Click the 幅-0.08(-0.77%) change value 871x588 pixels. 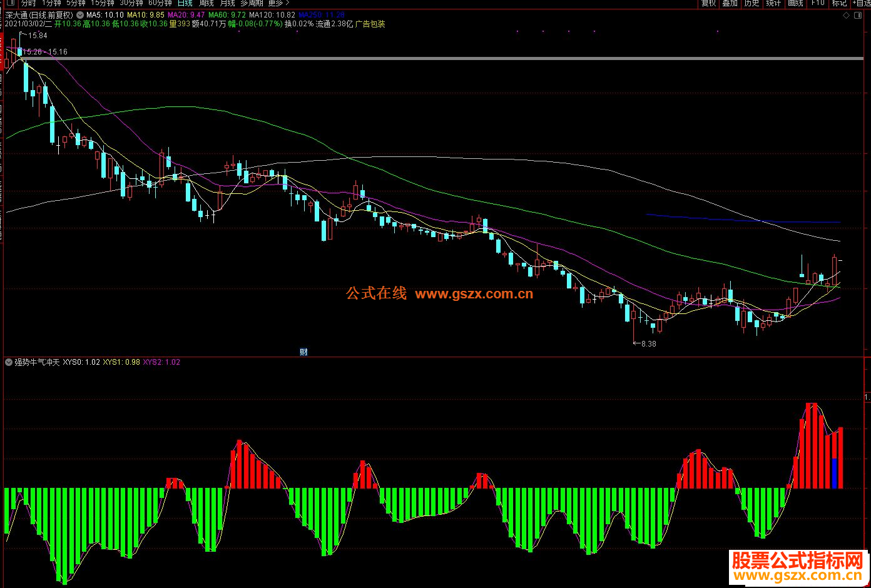click(255, 24)
